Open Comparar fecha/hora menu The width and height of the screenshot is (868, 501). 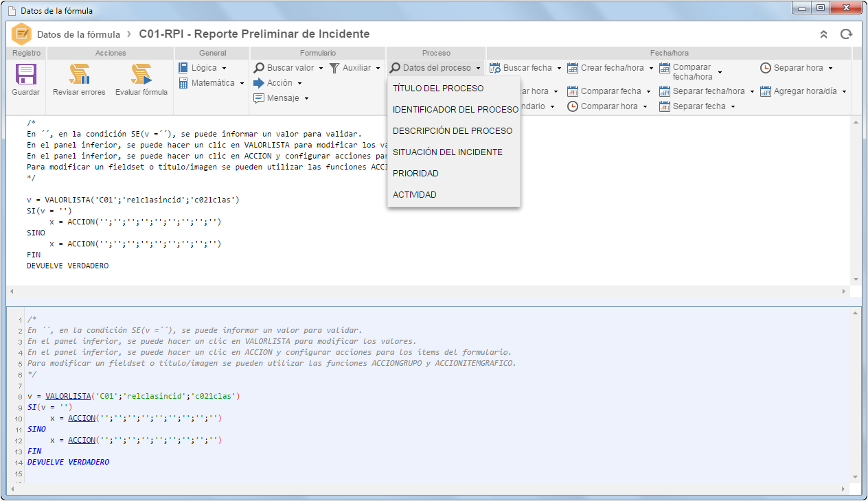point(691,72)
